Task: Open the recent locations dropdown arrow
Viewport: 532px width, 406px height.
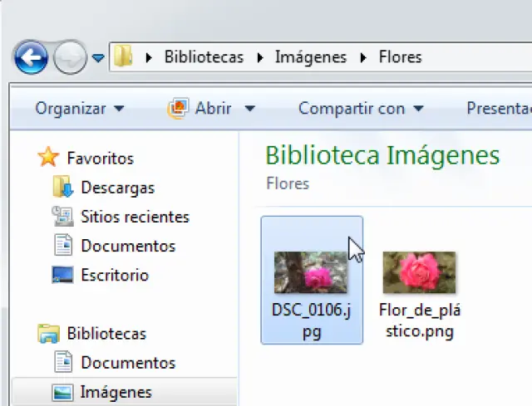Action: [98, 58]
